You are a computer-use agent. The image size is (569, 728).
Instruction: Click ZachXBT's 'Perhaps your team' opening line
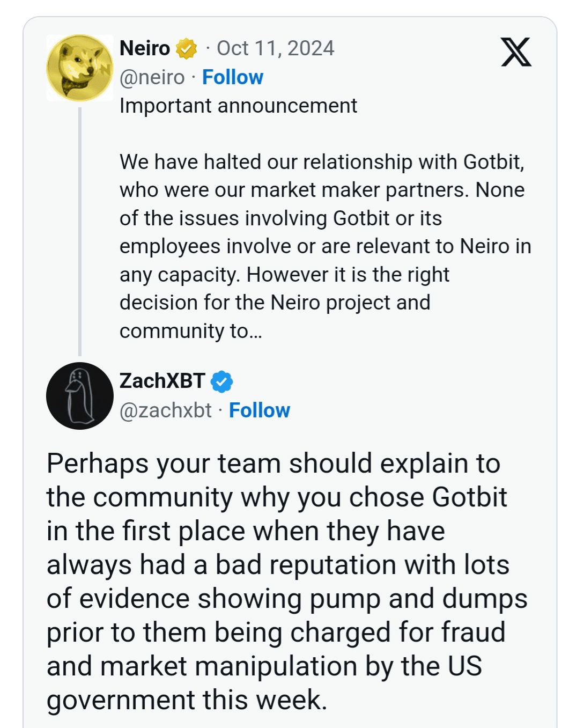point(273,464)
